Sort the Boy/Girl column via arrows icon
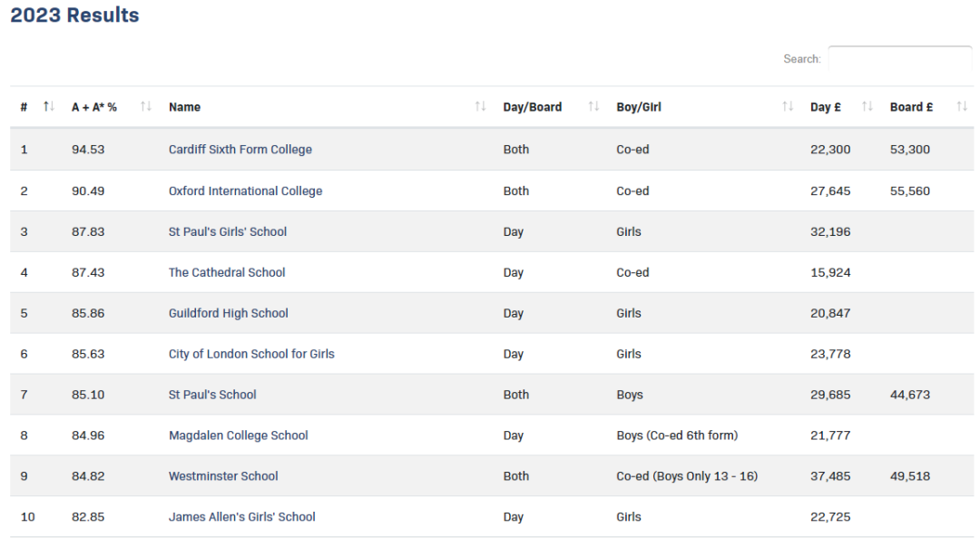 point(788,107)
